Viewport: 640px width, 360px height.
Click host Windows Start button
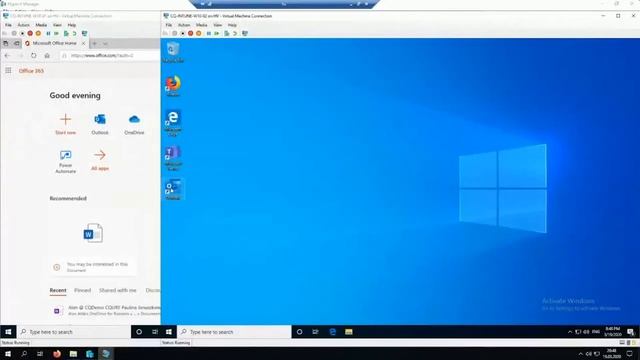[x=8, y=354]
